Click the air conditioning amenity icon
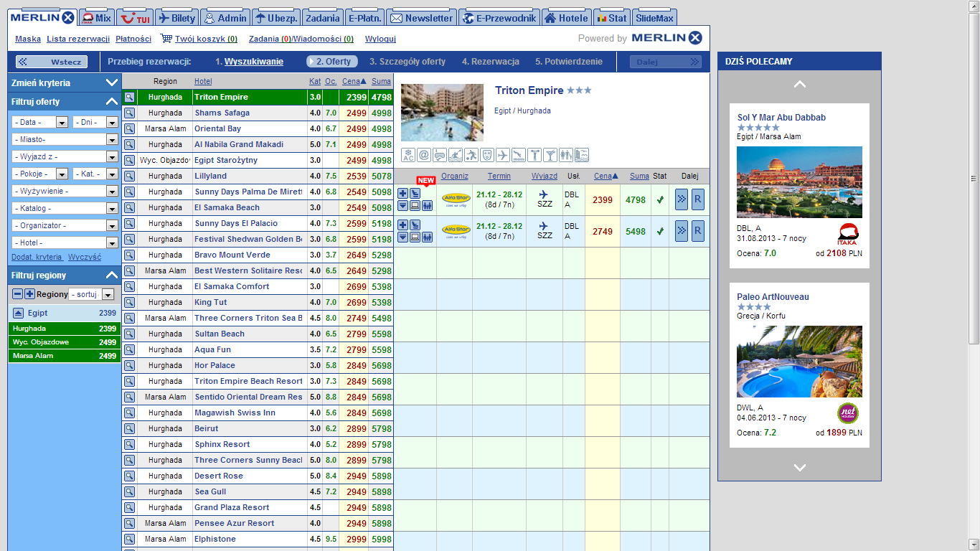This screenshot has height=551, width=980. click(408, 155)
